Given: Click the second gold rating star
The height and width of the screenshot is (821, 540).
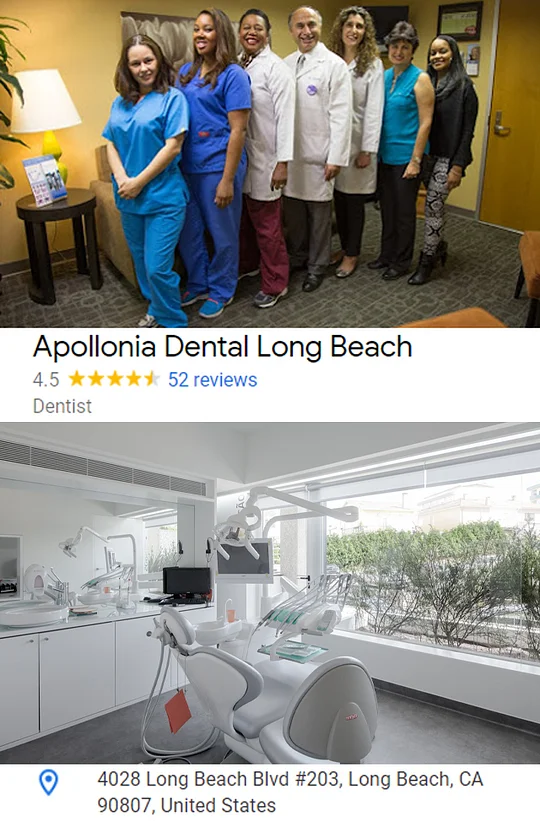Looking at the screenshot, I should pyautogui.click(x=96, y=378).
